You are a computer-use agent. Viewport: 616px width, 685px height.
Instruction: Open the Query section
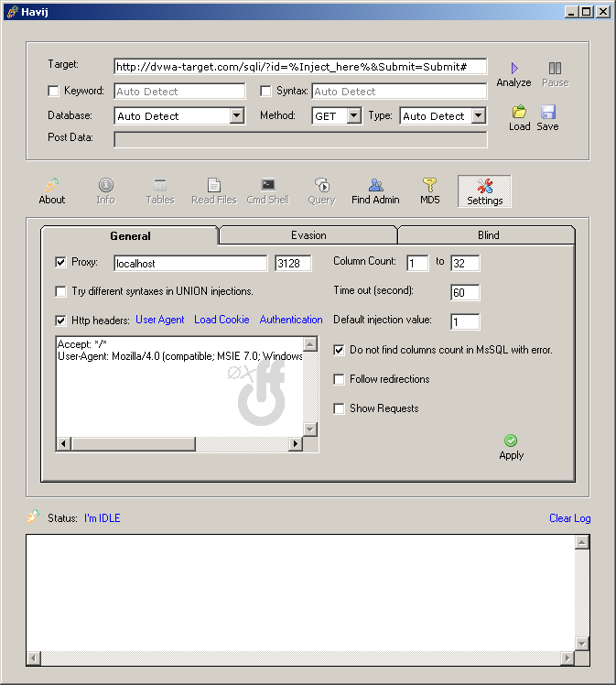coord(322,191)
